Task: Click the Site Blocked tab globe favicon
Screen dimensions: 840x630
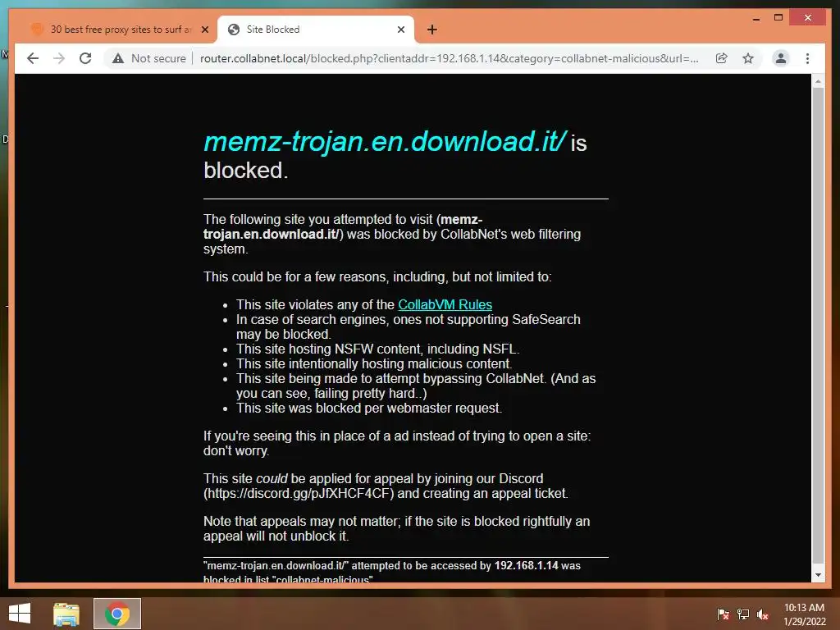Action: [x=234, y=30]
